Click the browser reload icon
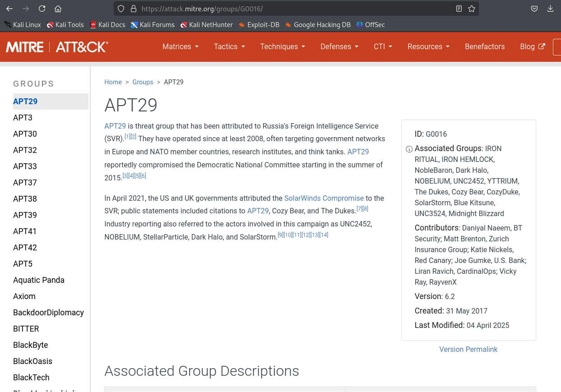This screenshot has width=561, height=392. click(42, 9)
